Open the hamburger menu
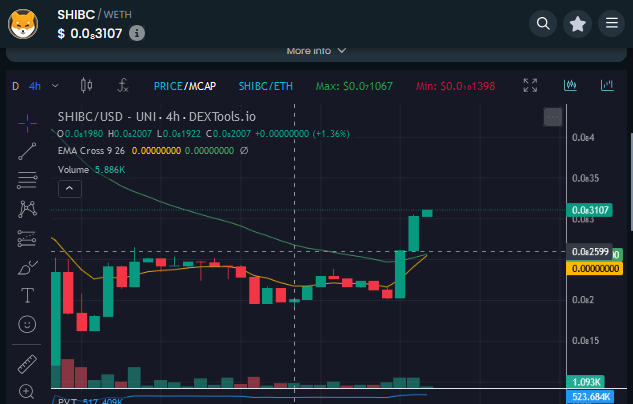 (612, 23)
